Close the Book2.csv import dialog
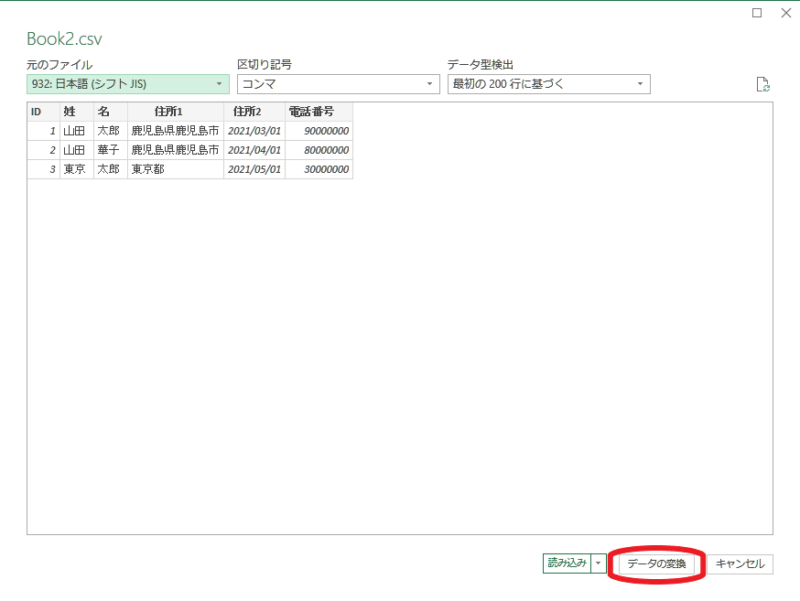Viewport: 800px width, 601px height. click(784, 13)
